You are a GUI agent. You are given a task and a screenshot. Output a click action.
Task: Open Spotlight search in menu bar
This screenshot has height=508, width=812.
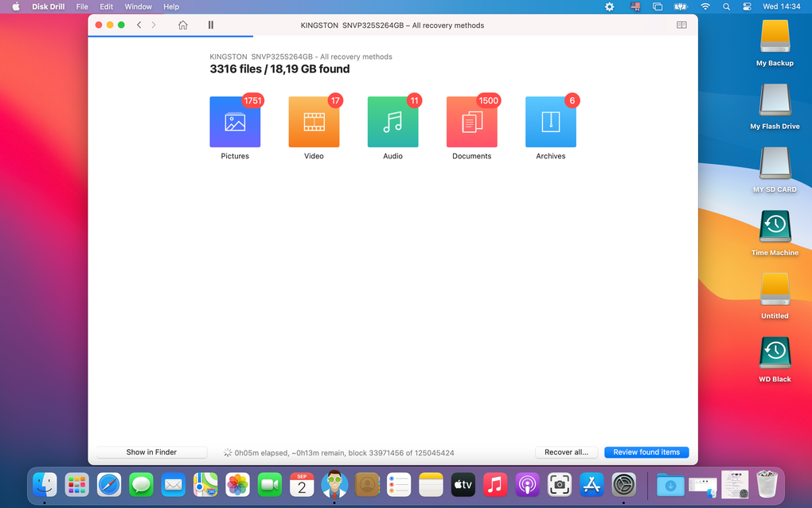[x=727, y=6]
